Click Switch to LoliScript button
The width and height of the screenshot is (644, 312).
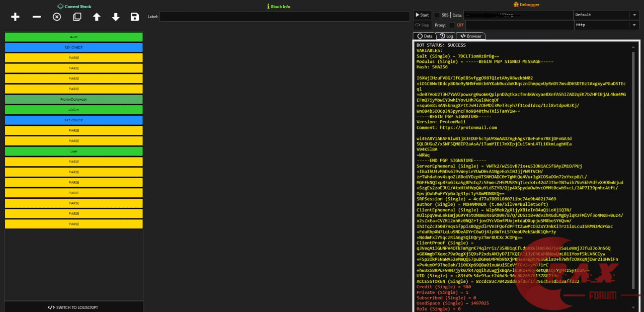coord(73,307)
